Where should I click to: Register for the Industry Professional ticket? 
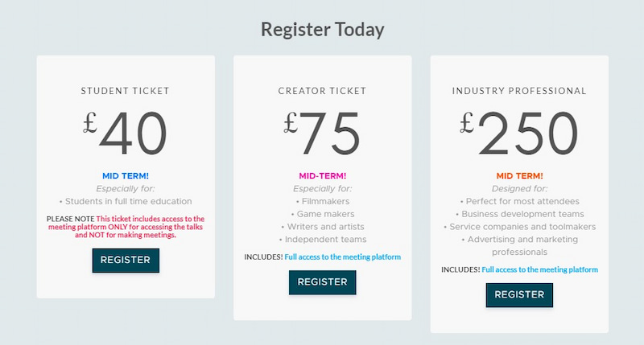519,295
